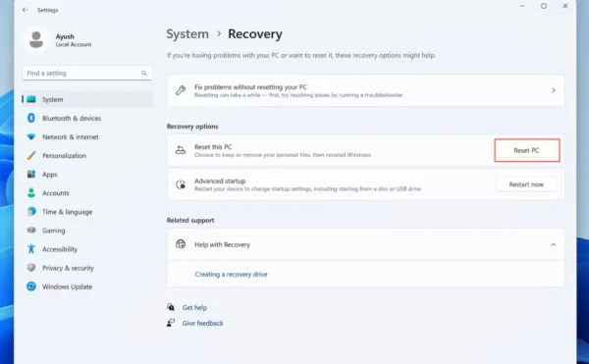Image resolution: width=589 pixels, height=364 pixels.
Task: Click the Advanced startup power icon
Action: [181, 184]
